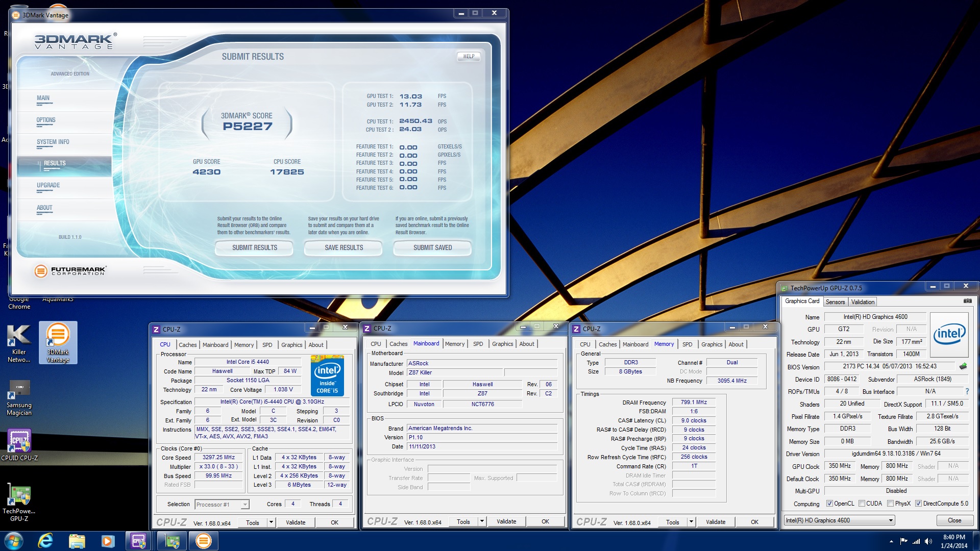Click the Submit Saved button
The image size is (980, 551).
pyautogui.click(x=432, y=248)
